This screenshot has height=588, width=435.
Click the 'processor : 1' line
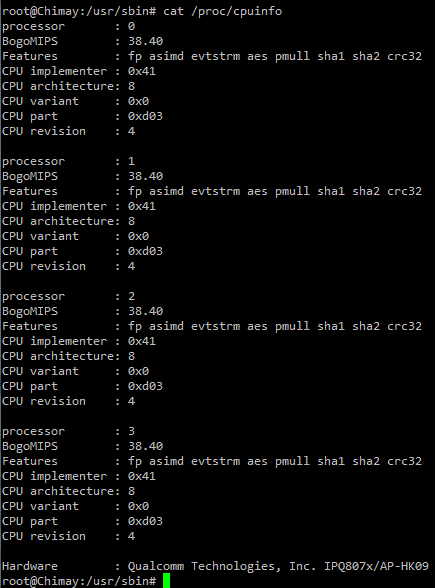click(69, 161)
